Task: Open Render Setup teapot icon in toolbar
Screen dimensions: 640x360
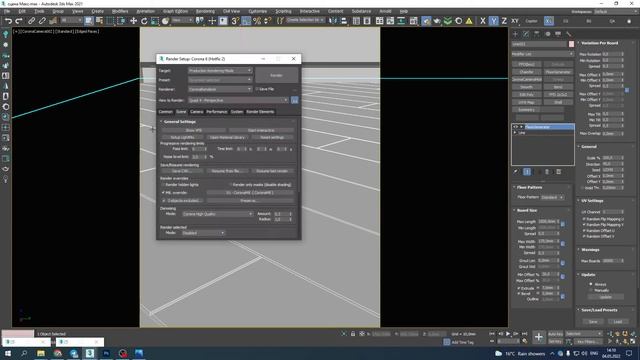Action: pyautogui.click(x=426, y=21)
